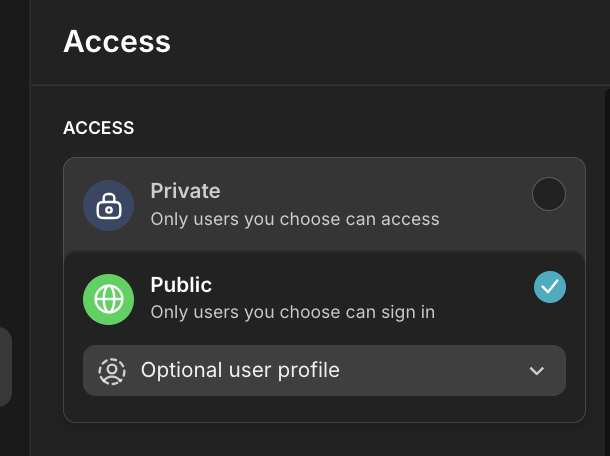Click the dropdown chevron arrow
Image resolution: width=610 pixels, height=456 pixels.
pyautogui.click(x=537, y=371)
